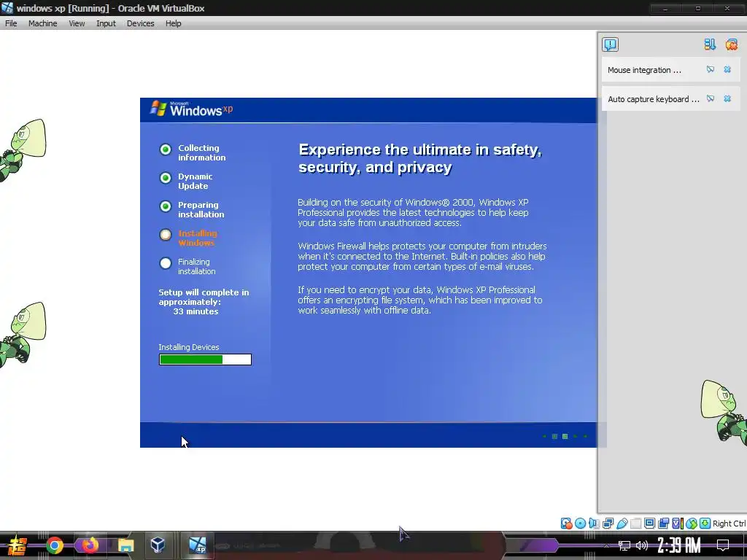Viewport: 747px width, 560px height.
Task: Dismiss the Auto capture keyboard notification
Action: pos(727,98)
